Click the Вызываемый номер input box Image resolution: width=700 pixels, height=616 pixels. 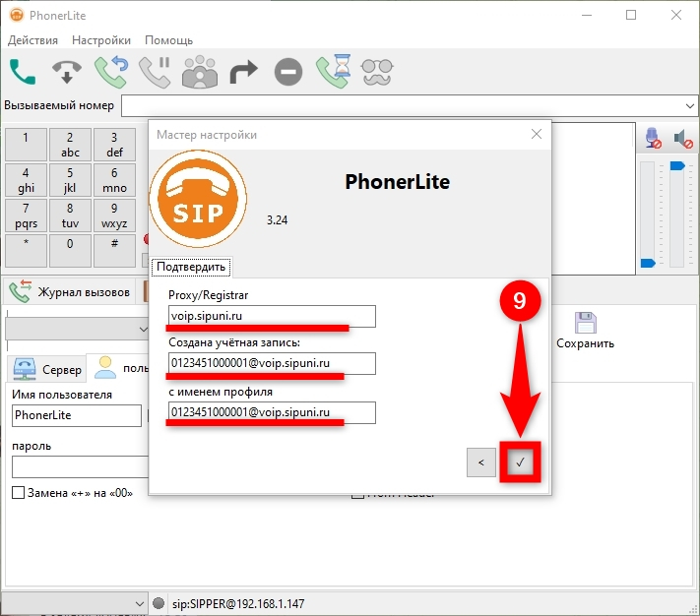click(402, 106)
